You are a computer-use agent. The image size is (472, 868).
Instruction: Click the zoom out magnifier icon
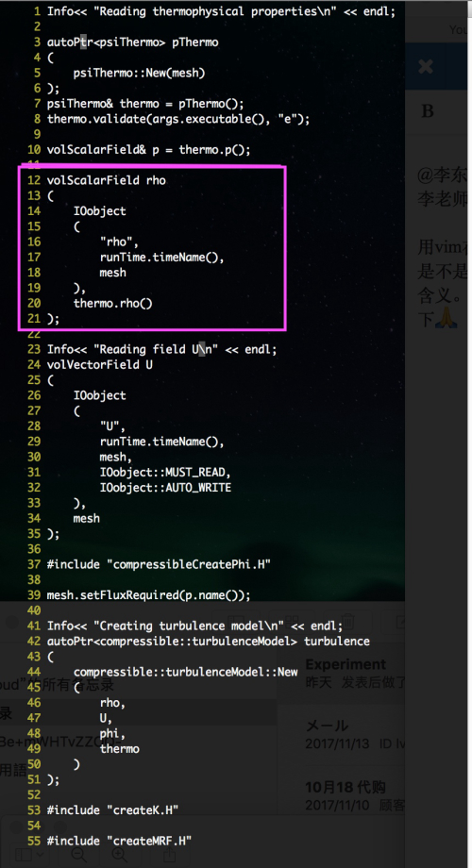(x=79, y=856)
